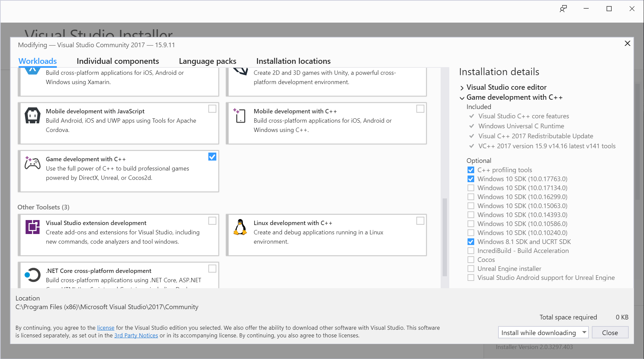Click the .NET Core cross-platform icon
The width and height of the screenshot is (644, 359).
click(33, 275)
